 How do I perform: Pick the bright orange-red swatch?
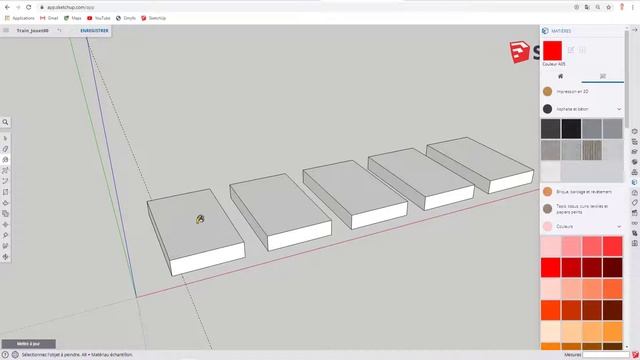tap(551, 310)
